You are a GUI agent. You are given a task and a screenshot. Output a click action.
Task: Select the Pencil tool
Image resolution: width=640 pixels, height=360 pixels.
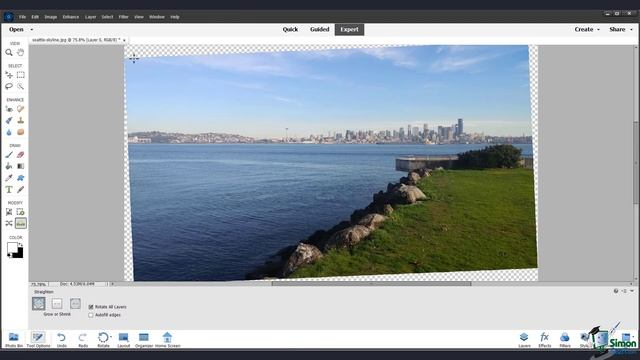pyautogui.click(x=20, y=189)
